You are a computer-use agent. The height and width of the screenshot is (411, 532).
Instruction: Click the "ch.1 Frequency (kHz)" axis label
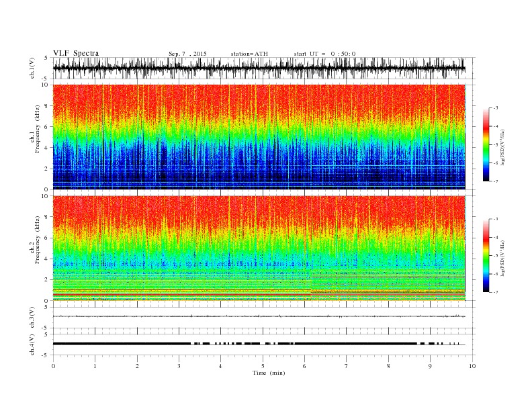[x=35, y=129]
